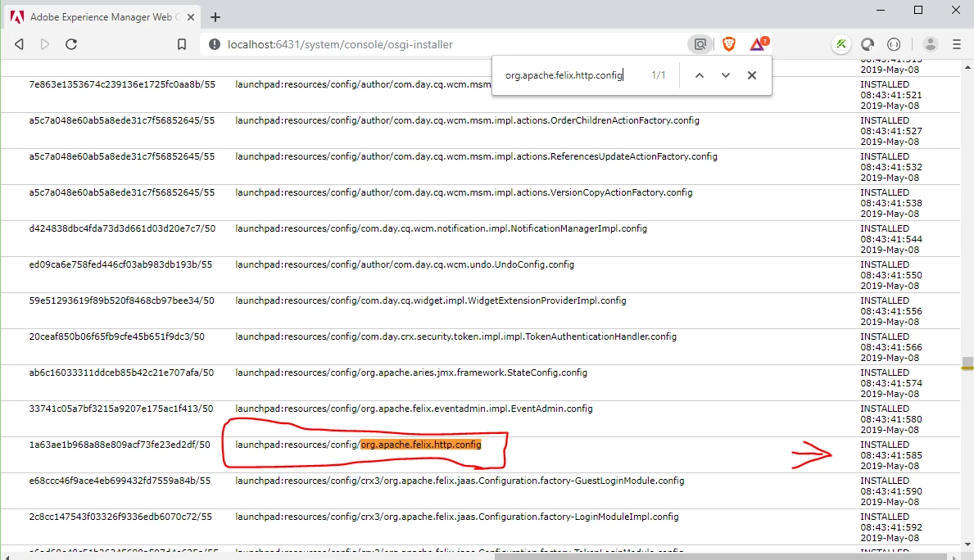Click the round gray extension icon

[x=868, y=44]
